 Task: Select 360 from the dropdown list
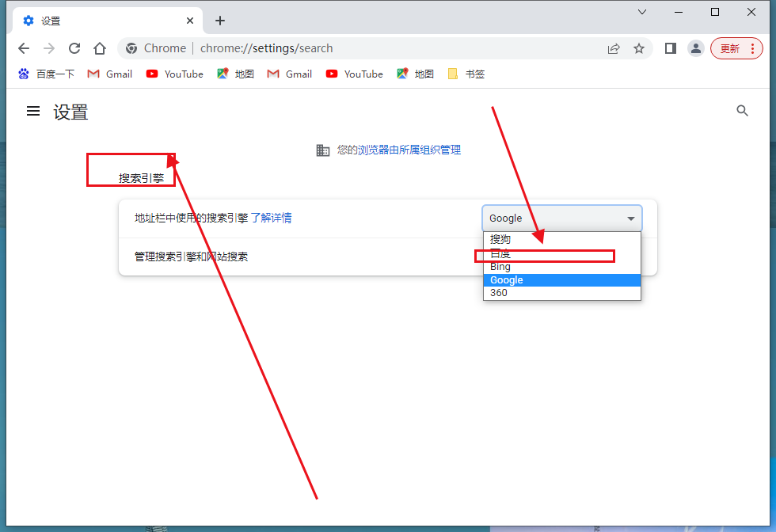pyautogui.click(x=561, y=293)
